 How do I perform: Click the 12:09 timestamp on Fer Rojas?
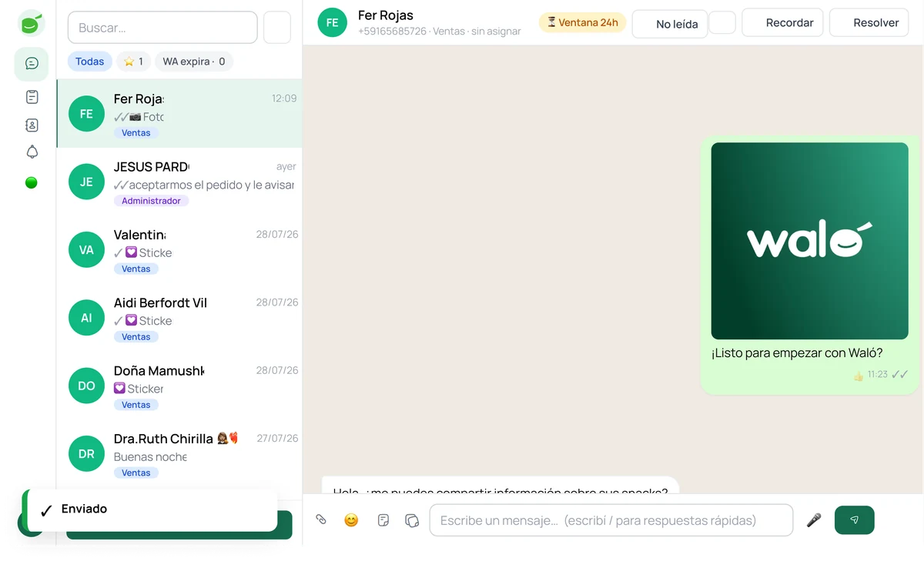(x=284, y=99)
